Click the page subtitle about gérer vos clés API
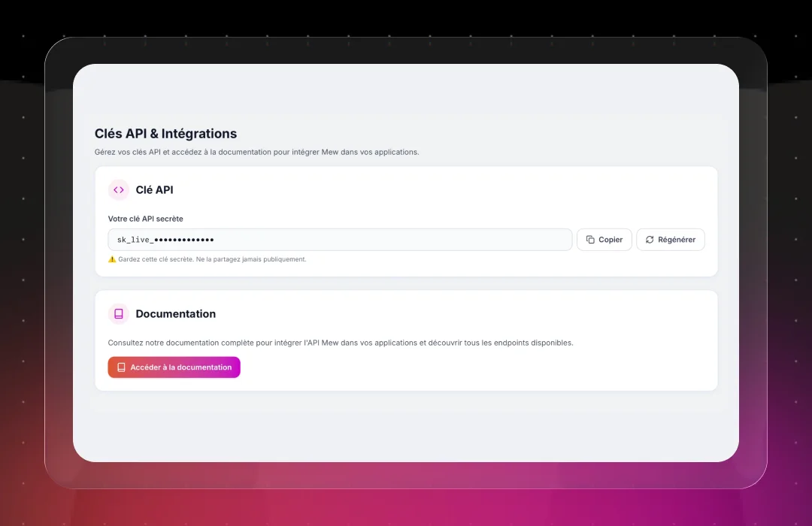This screenshot has height=526, width=812. click(x=256, y=151)
